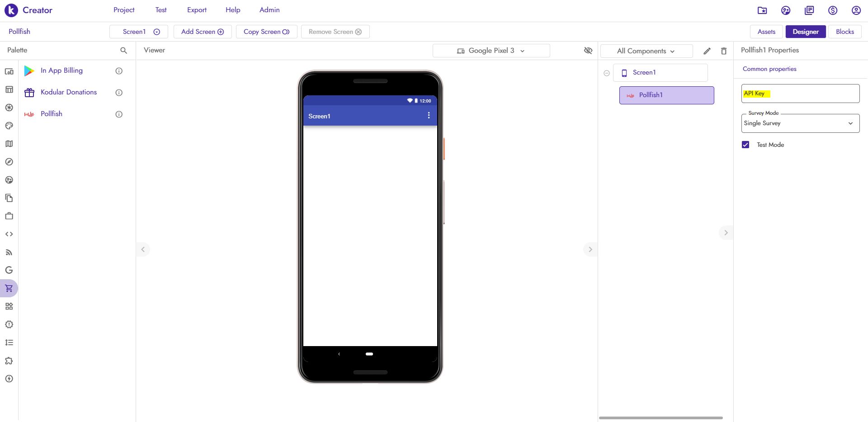The image size is (868, 422).
Task: Show info for Kodular Donations
Action: (x=119, y=93)
